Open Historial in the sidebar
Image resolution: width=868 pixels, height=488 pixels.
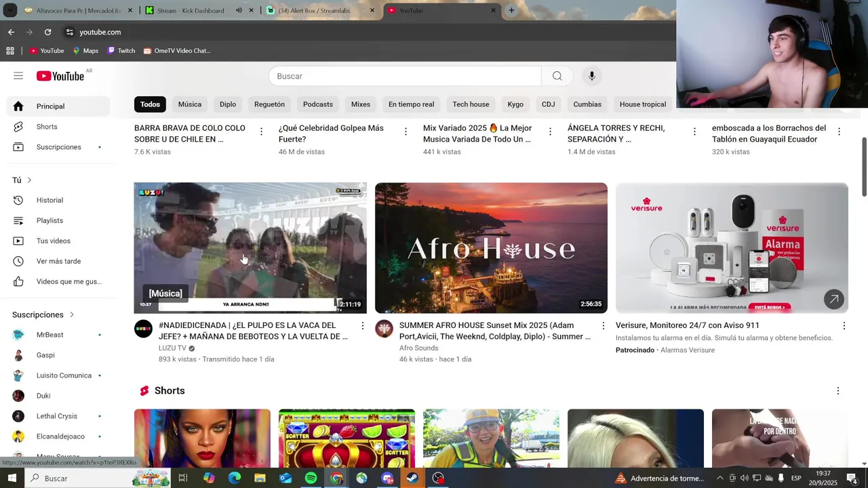tap(58, 200)
